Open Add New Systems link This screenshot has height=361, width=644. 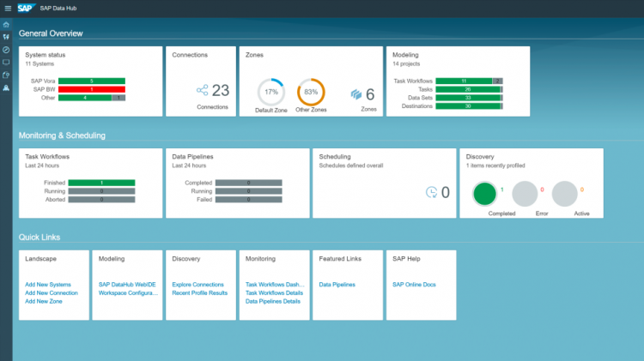click(x=48, y=285)
